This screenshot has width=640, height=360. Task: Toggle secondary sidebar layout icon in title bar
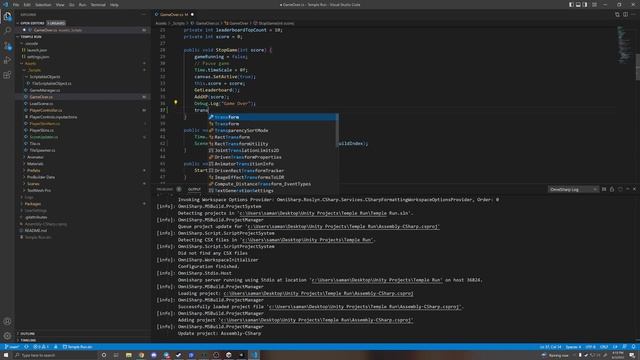point(585,4)
